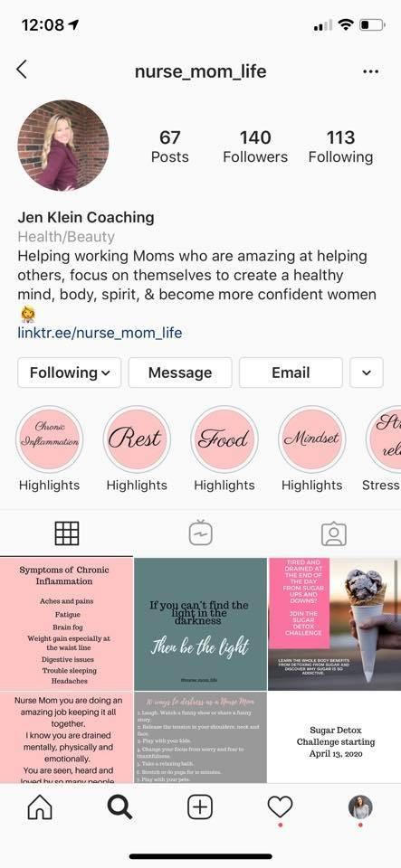Open the Activity heart icon
This screenshot has height=868, width=401.
(280, 808)
